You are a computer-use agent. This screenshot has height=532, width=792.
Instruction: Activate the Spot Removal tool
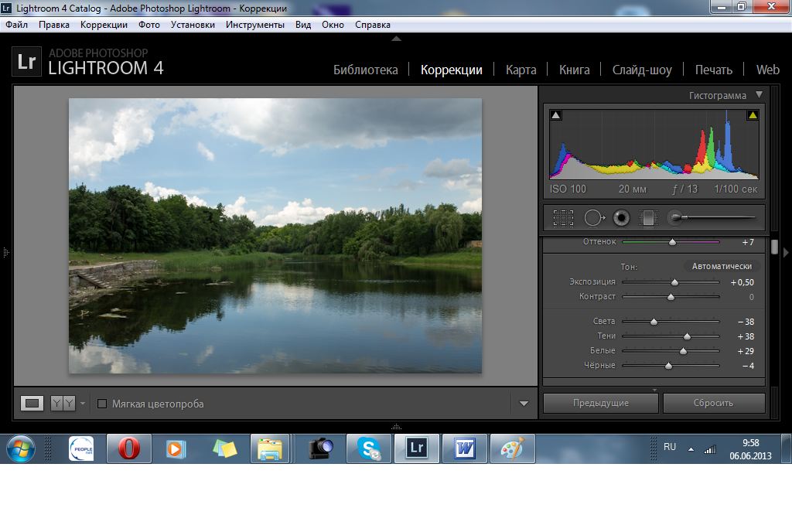pyautogui.click(x=593, y=218)
